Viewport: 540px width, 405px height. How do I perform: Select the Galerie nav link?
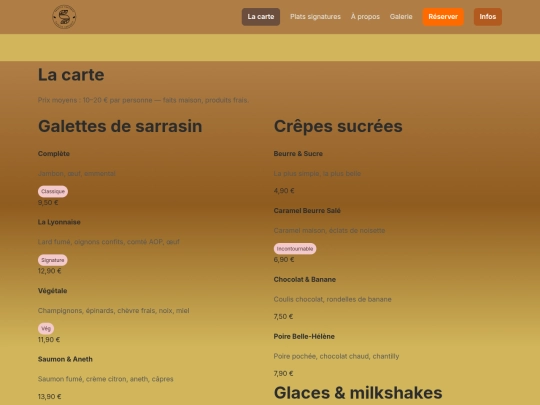(401, 17)
